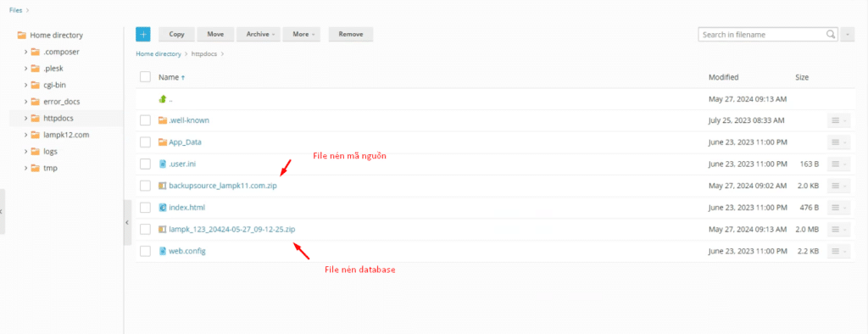Click the error_docs folder icon in sidebar
This screenshot has width=868, height=334.
click(36, 102)
